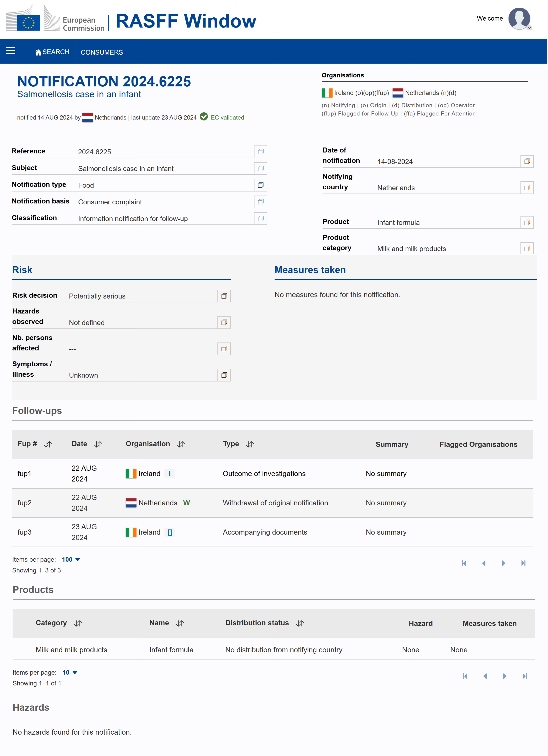Screen dimensions: 548x756
Task: Copy the Notifying country value
Action: (527, 188)
